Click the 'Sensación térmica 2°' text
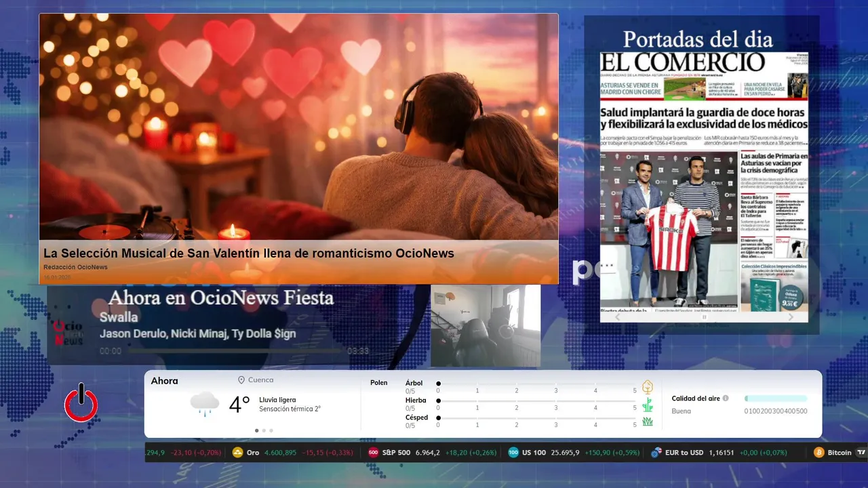Image resolution: width=868 pixels, height=488 pixels. [x=290, y=409]
